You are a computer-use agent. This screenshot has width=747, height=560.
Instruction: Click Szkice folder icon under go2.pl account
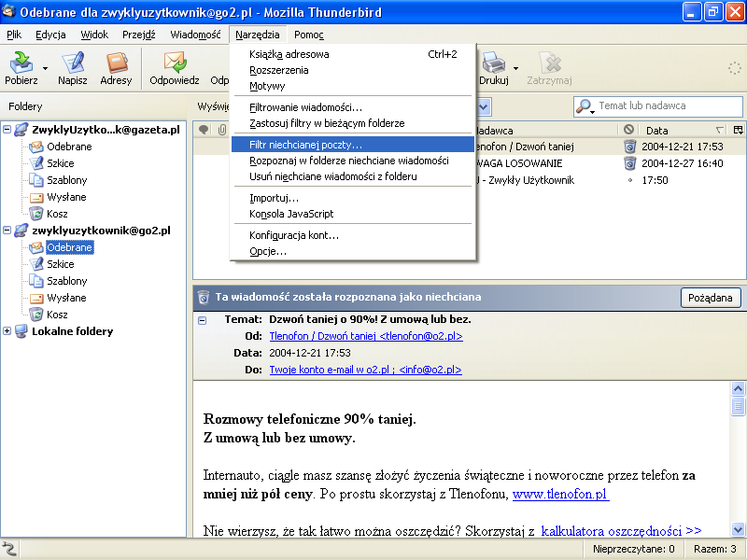tap(36, 264)
